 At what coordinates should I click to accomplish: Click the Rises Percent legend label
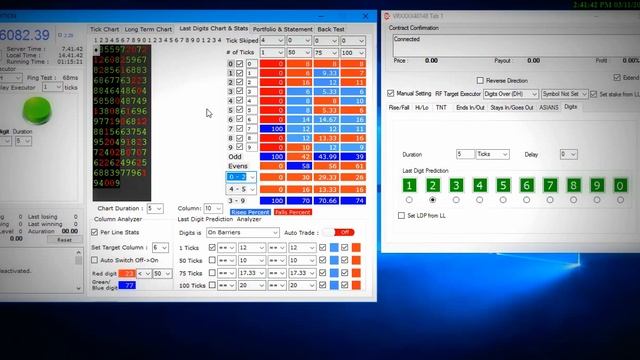tap(250, 212)
